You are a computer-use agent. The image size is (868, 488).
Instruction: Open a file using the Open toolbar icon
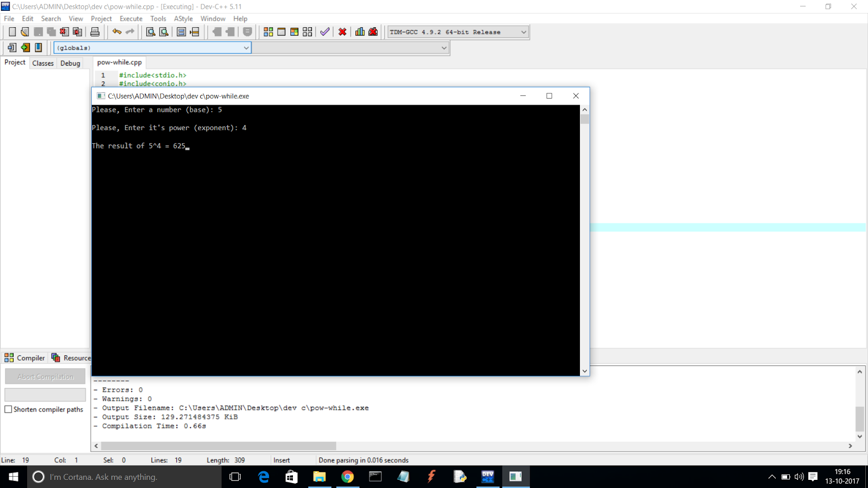pos(24,31)
